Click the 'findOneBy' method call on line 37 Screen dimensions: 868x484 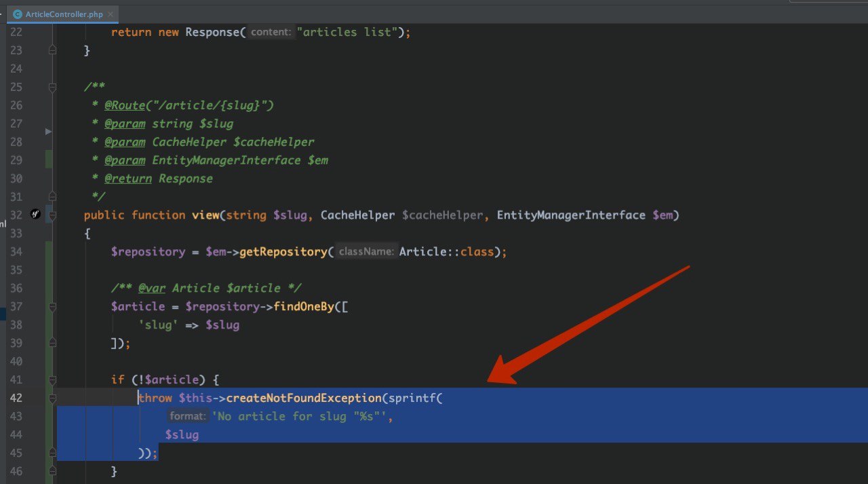pos(304,306)
